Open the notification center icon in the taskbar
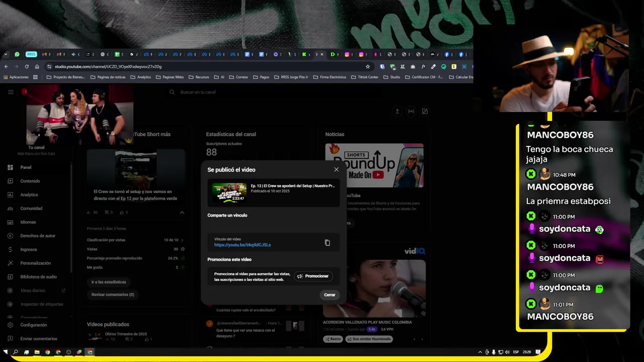The height and width of the screenshot is (362, 644). (x=538, y=352)
